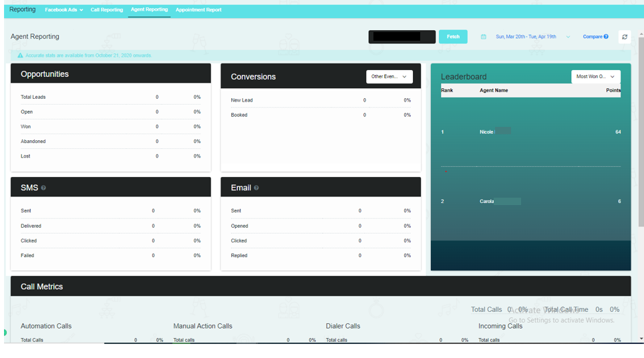Click the Reporting header label
Viewport: 644px width, 358px height.
pyautogui.click(x=22, y=9)
